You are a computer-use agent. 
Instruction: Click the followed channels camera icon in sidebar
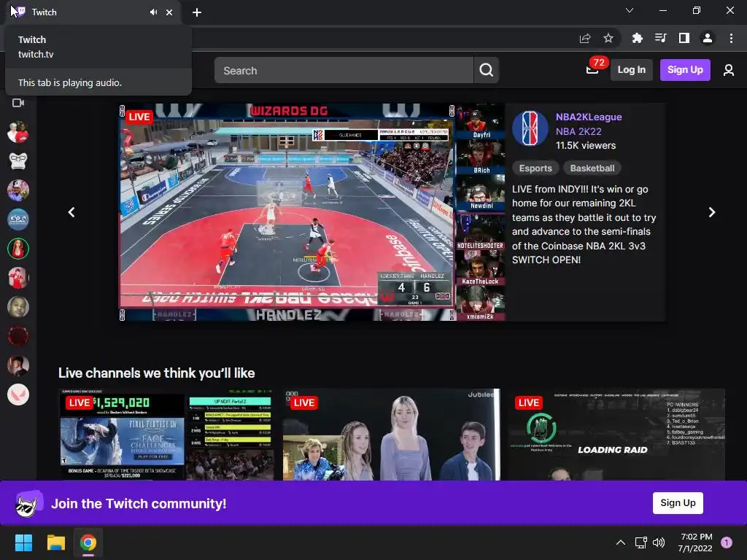coord(18,103)
